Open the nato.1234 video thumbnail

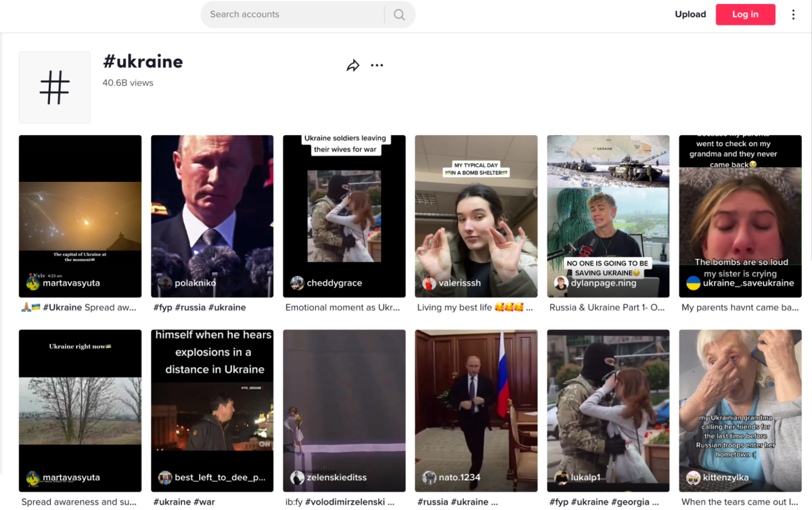(476, 411)
